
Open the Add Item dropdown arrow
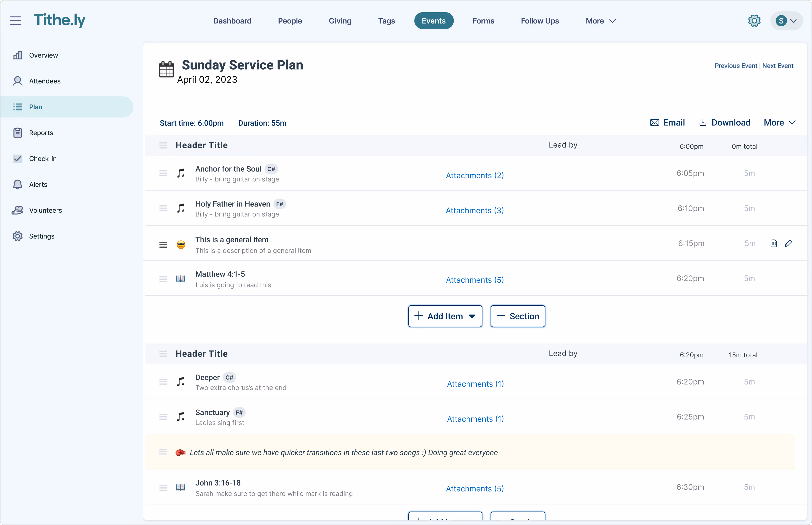point(473,316)
